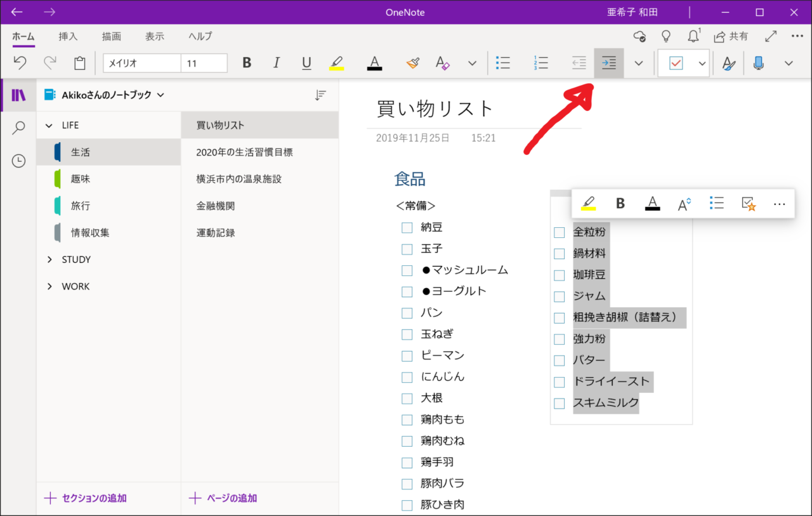Click the yellow highlighter in floating toolbar
The width and height of the screenshot is (812, 516).
pos(588,203)
